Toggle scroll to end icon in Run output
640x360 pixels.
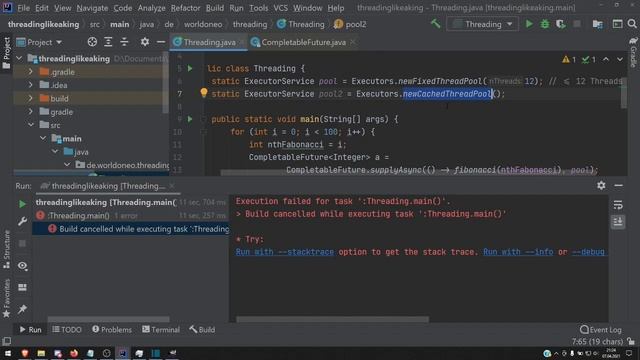tap(618, 222)
